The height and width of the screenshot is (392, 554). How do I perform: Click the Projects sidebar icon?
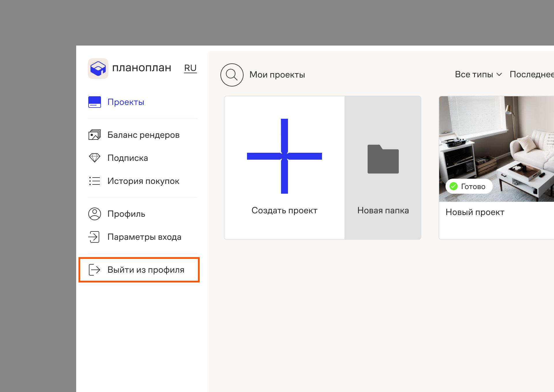(x=94, y=102)
